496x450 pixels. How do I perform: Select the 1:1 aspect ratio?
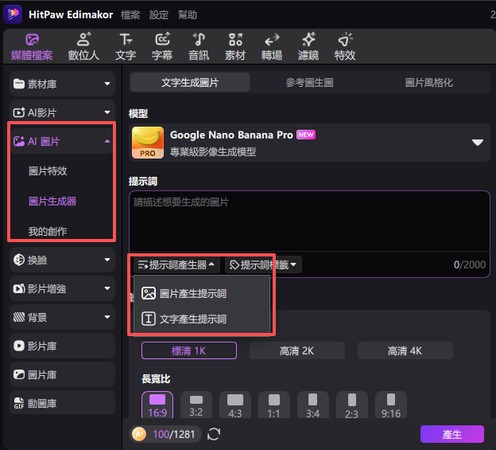point(274,405)
